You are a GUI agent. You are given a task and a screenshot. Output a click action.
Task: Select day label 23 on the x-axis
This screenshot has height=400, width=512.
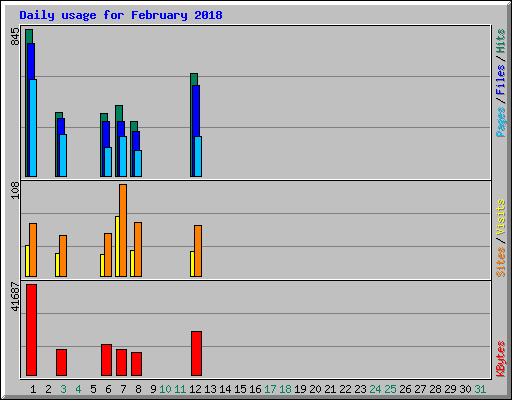(360, 389)
